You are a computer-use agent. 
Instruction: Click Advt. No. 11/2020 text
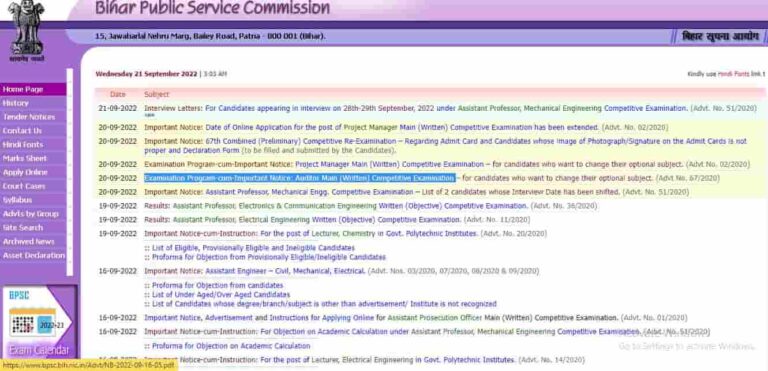[x=497, y=220]
